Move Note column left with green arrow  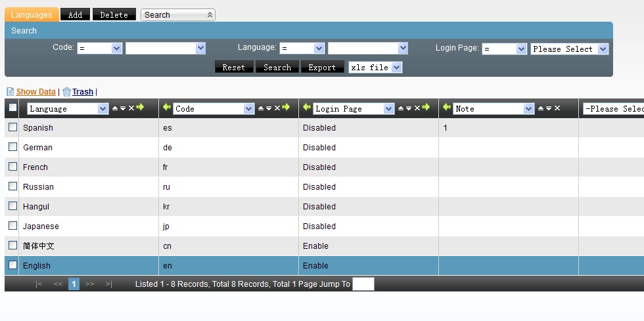coord(447,108)
